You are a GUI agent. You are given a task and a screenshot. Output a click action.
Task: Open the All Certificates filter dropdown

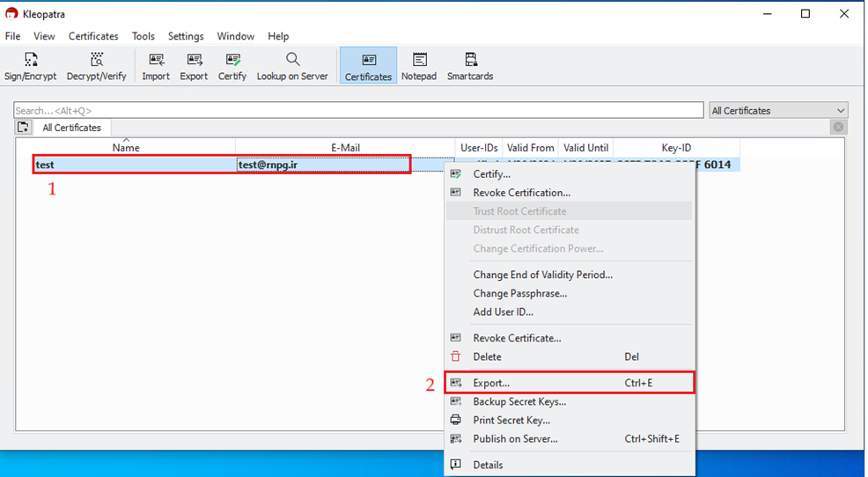[x=778, y=111]
